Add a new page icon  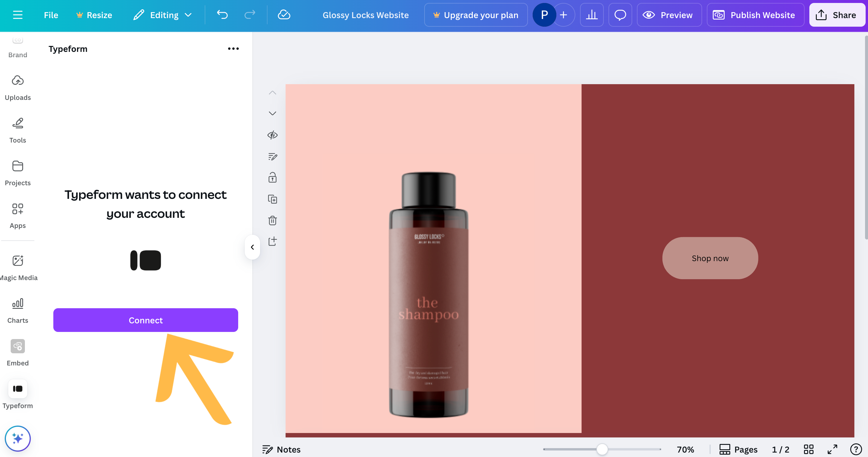272,241
